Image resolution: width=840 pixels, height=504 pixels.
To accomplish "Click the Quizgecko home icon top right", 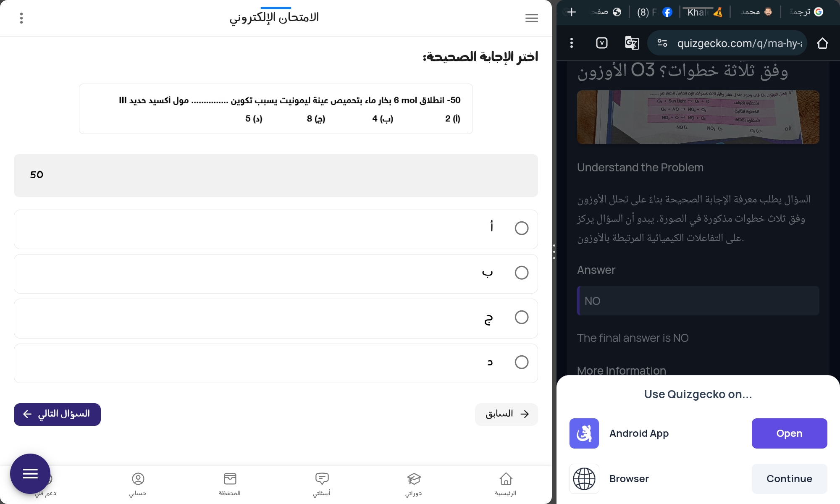I will pyautogui.click(x=823, y=43).
